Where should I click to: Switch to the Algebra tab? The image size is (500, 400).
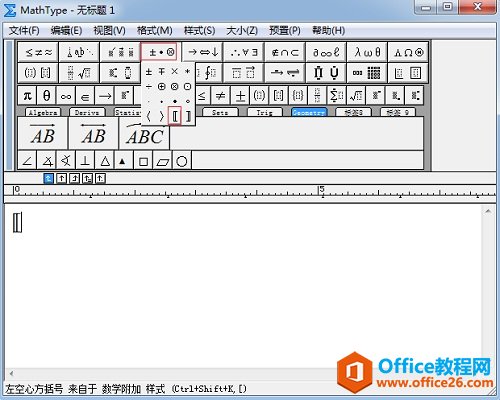[x=43, y=112]
